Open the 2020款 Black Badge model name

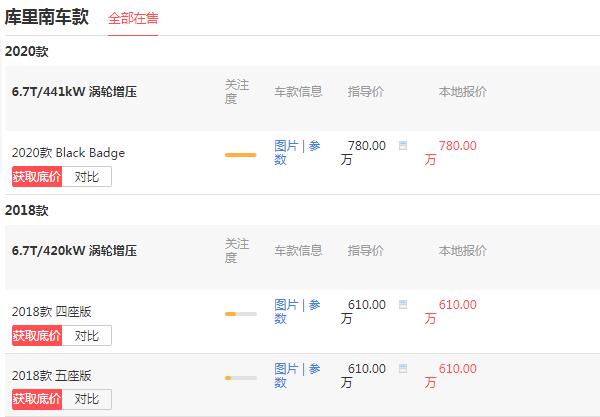point(68,153)
